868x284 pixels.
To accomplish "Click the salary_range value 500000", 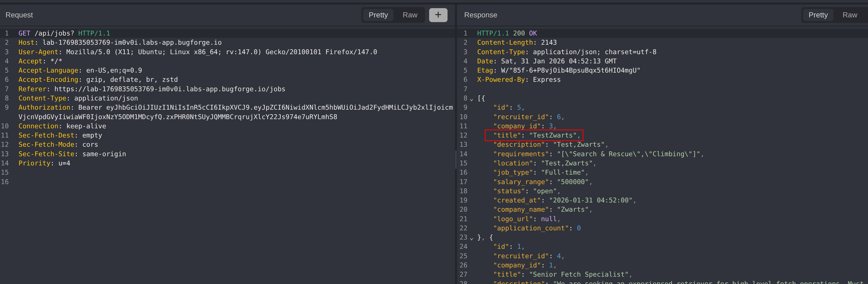I will point(572,182).
